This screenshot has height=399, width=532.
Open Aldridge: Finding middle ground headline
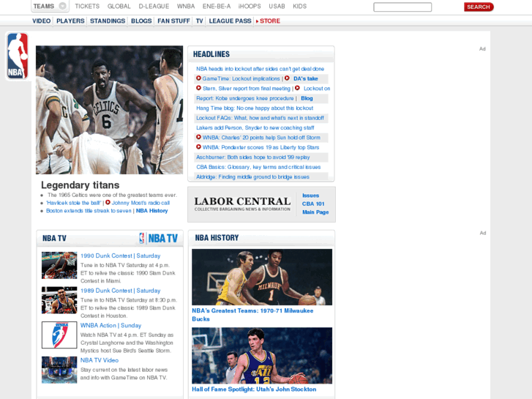click(252, 177)
